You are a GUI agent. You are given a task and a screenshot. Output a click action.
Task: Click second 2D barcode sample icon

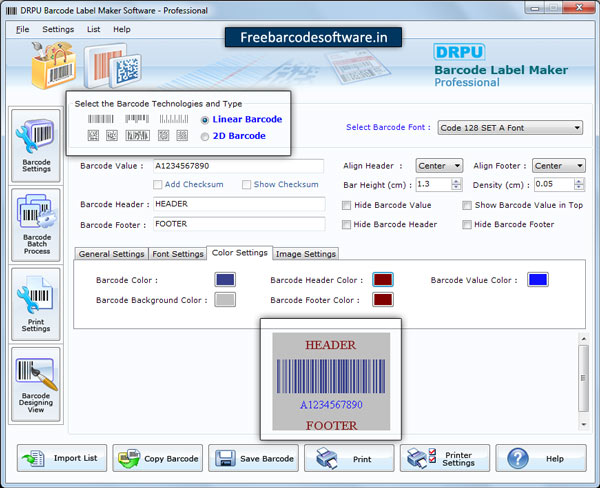tap(112, 135)
